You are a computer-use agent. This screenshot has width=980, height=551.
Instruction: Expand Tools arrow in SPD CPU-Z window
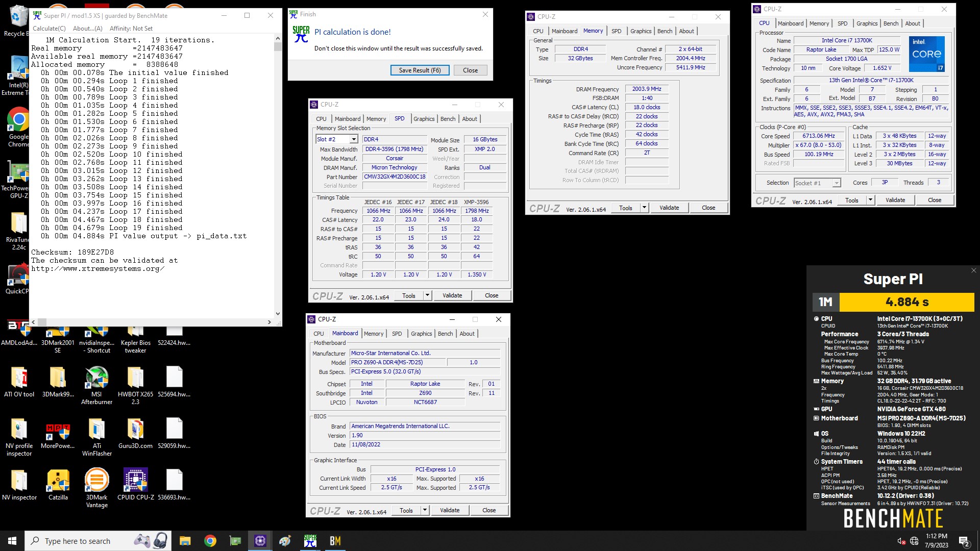[x=427, y=295]
